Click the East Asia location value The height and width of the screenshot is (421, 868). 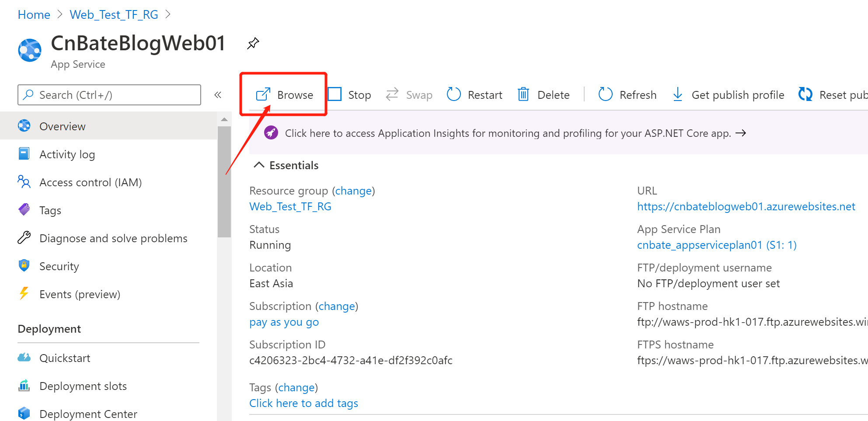271,283
